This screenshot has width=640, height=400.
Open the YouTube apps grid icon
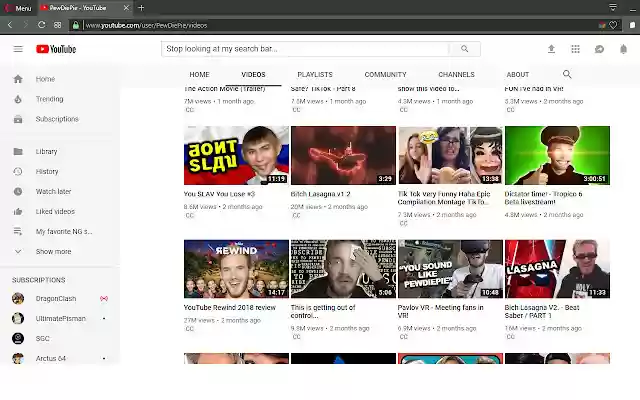click(x=575, y=49)
